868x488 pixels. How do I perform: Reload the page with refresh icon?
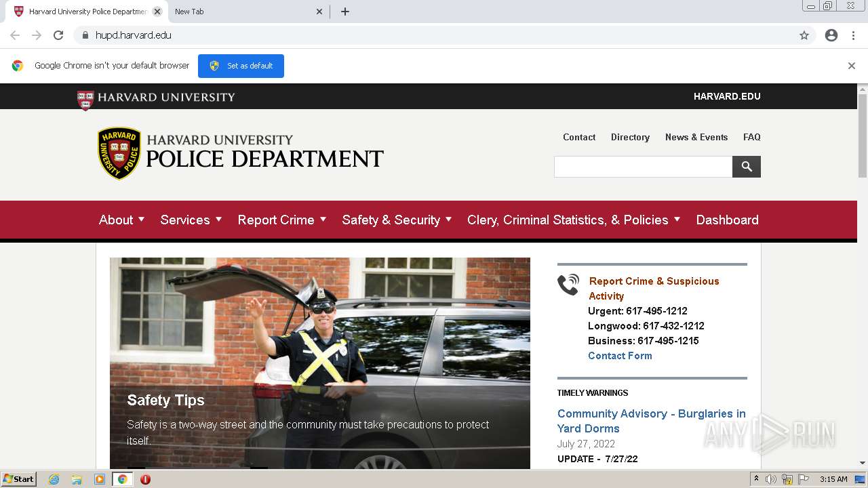58,35
